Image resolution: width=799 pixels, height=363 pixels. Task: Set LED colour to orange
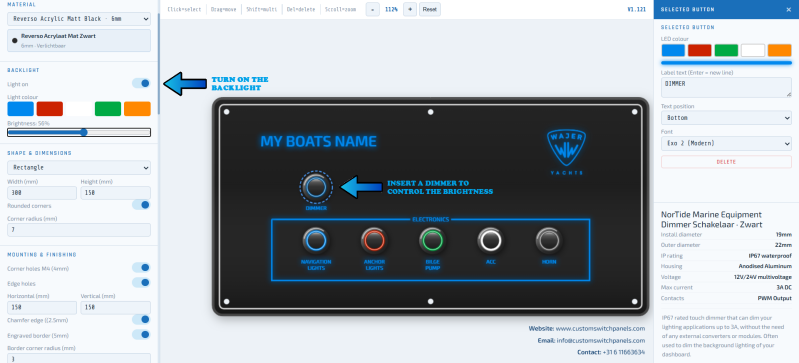coord(780,50)
